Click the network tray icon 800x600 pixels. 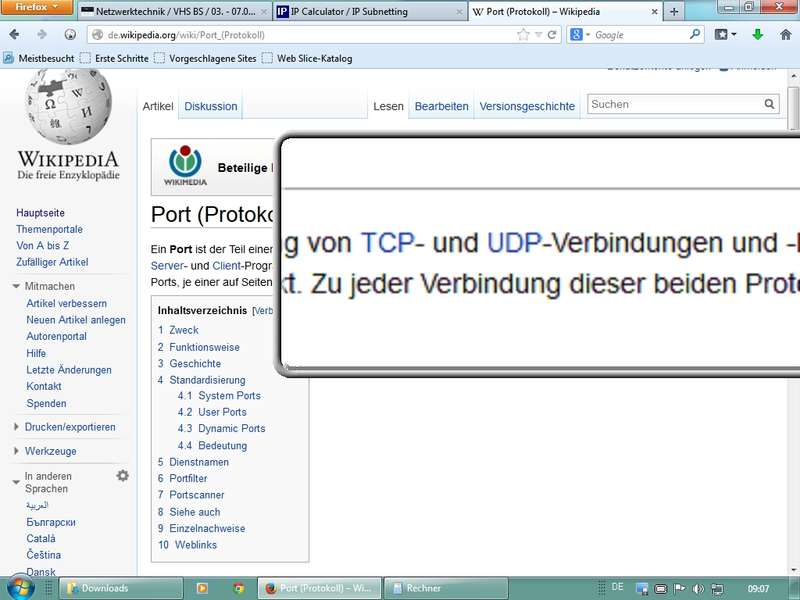point(717,589)
